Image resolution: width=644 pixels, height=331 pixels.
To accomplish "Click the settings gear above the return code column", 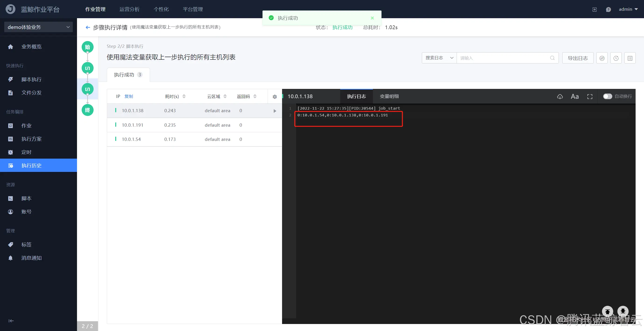I will click(274, 97).
